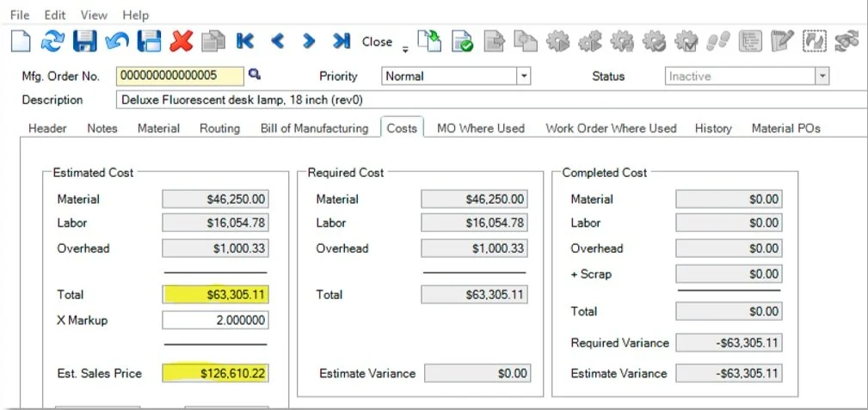Click the gray footprints icon

718,41
